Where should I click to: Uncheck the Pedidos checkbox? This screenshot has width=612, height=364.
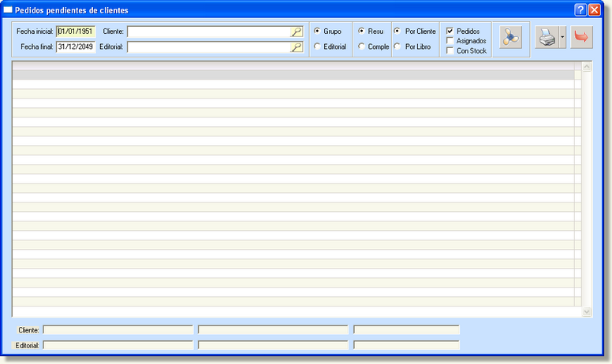tap(450, 31)
